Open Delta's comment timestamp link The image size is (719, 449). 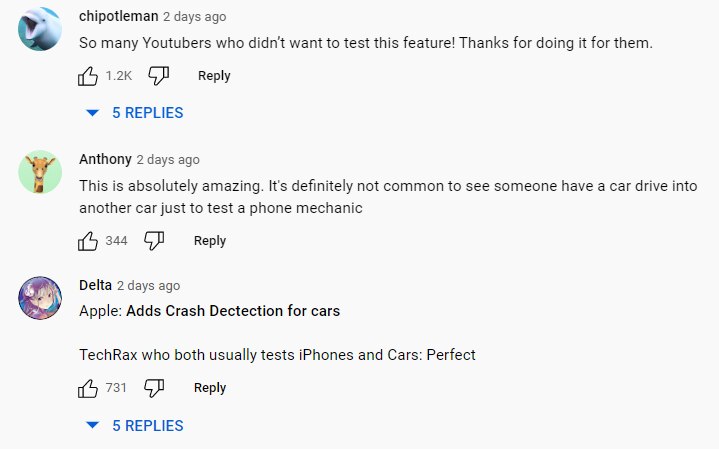pyautogui.click(x=148, y=285)
